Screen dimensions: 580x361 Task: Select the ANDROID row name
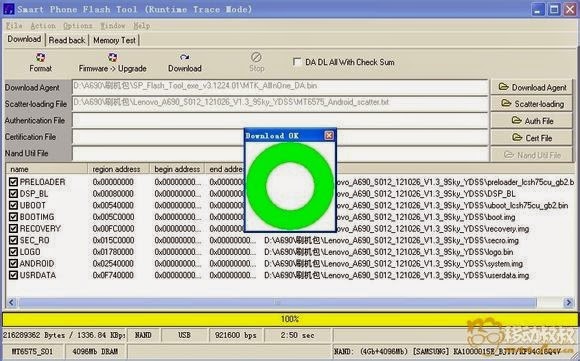(x=37, y=264)
